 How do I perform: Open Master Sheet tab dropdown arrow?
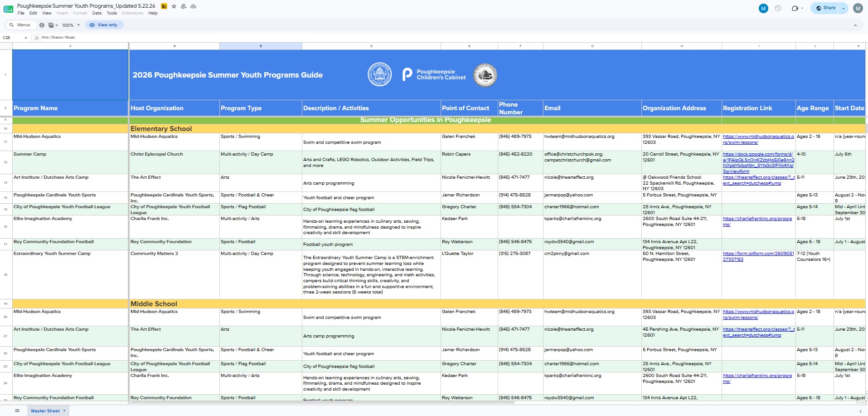click(64, 411)
